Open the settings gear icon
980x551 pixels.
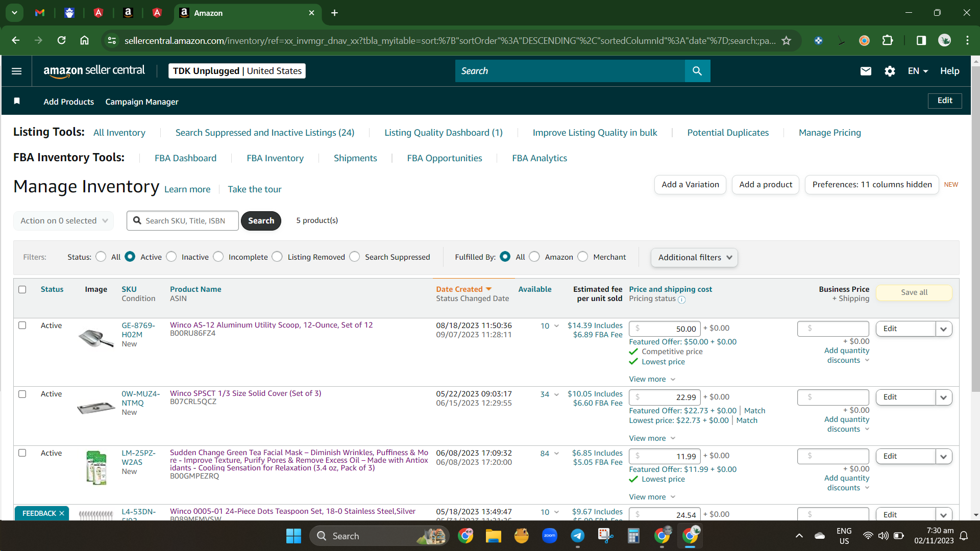coord(890,71)
